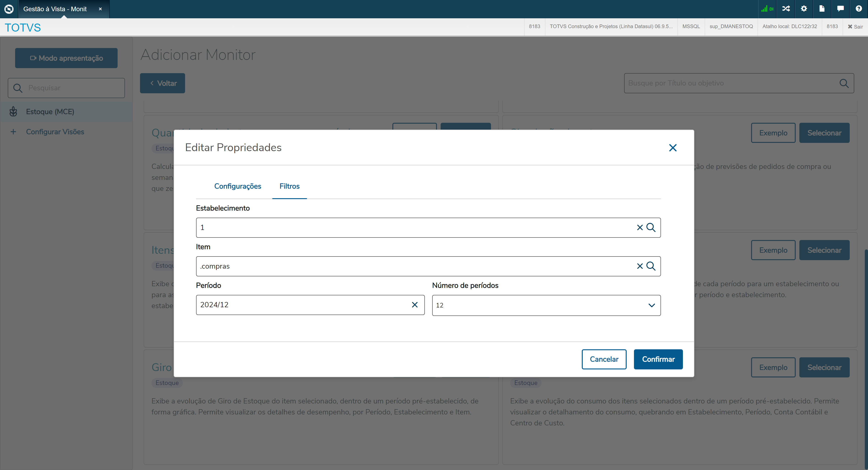
Task: Open the chat message icon in top bar
Action: tap(840, 9)
